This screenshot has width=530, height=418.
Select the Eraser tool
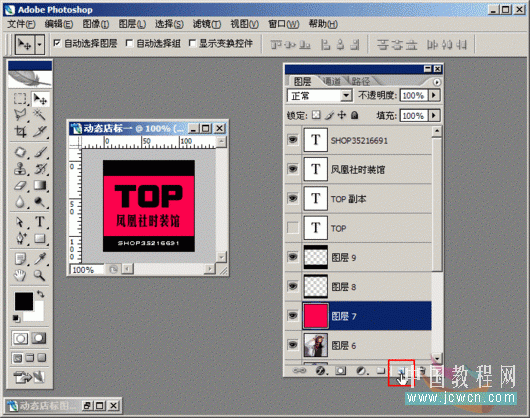click(x=20, y=185)
